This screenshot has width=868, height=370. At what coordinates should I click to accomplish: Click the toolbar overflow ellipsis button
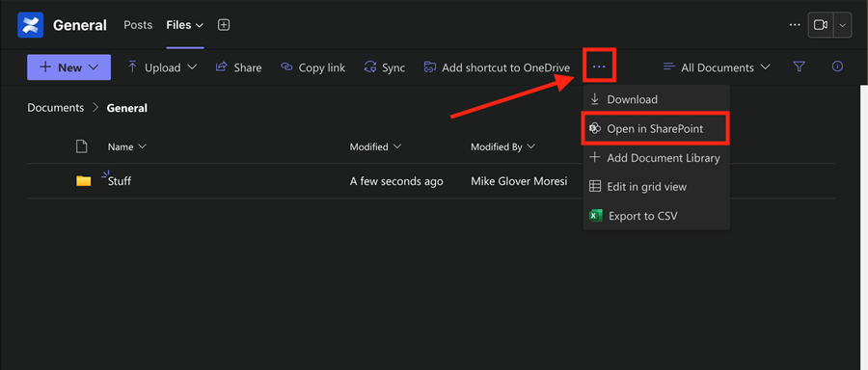pyautogui.click(x=599, y=66)
